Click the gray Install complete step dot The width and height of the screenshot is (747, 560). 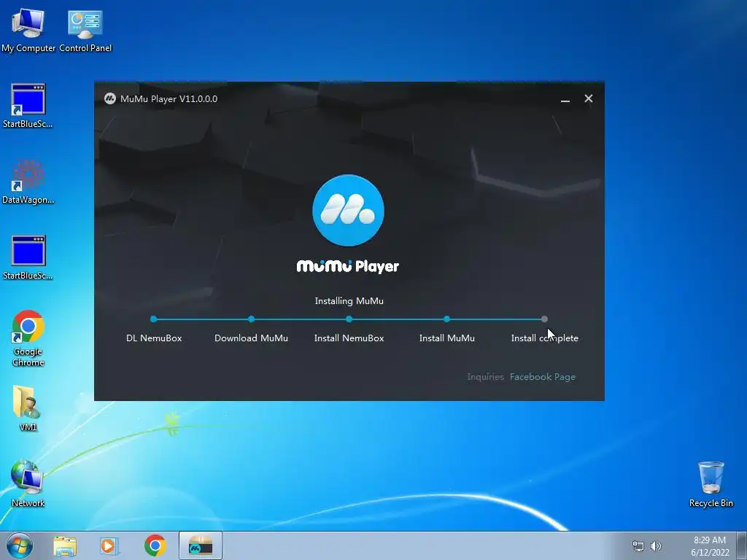pos(544,319)
